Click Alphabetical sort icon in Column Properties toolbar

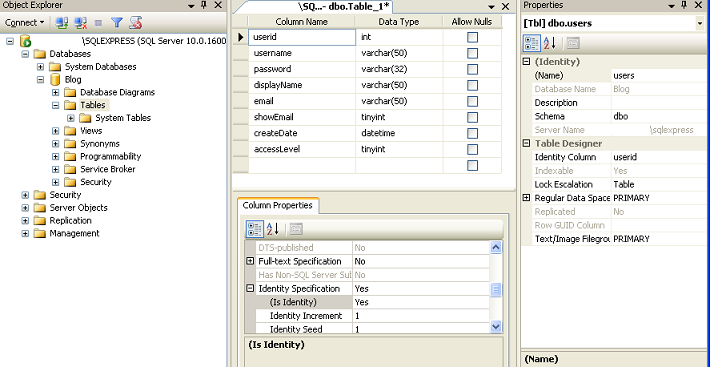point(272,229)
